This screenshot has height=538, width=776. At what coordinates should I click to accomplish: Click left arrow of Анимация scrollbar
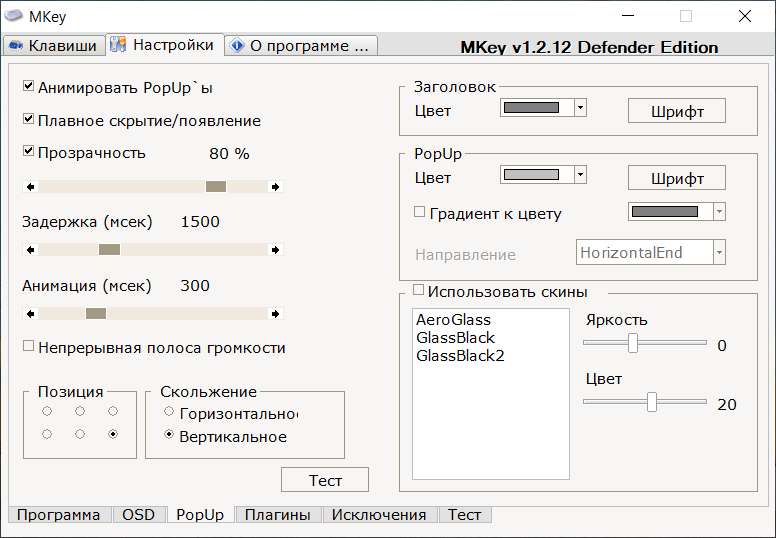tap(31, 314)
